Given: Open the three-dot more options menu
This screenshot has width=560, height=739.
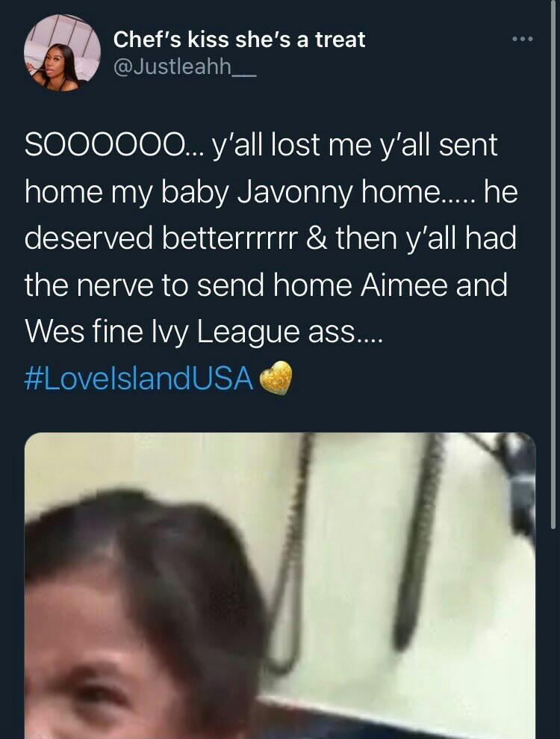Looking at the screenshot, I should (523, 39).
